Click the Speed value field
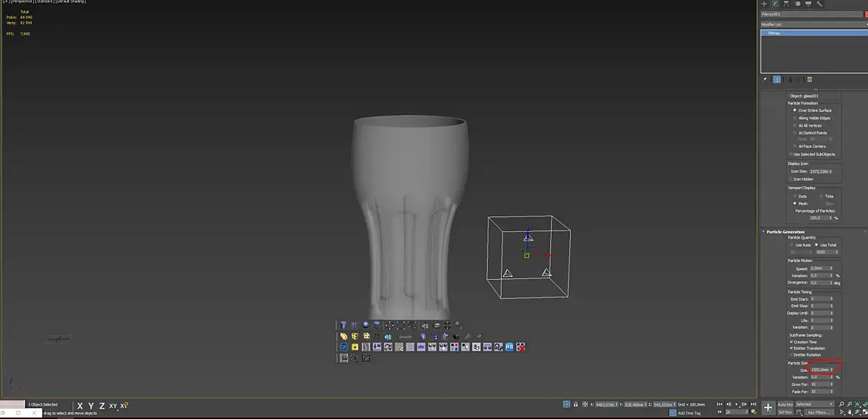The width and height of the screenshot is (868, 419). pyautogui.click(x=819, y=268)
